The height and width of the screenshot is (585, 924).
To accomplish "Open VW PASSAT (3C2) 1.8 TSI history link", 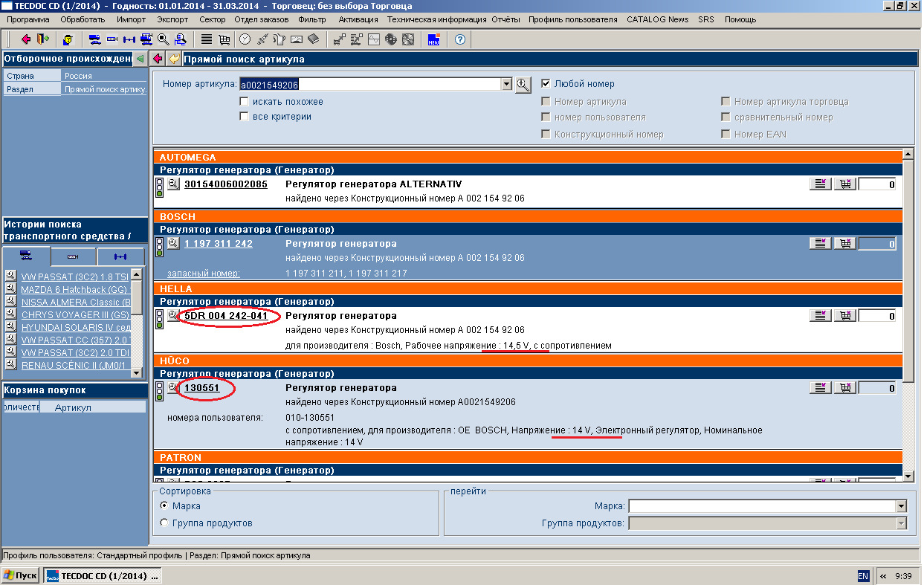I will coord(74,277).
